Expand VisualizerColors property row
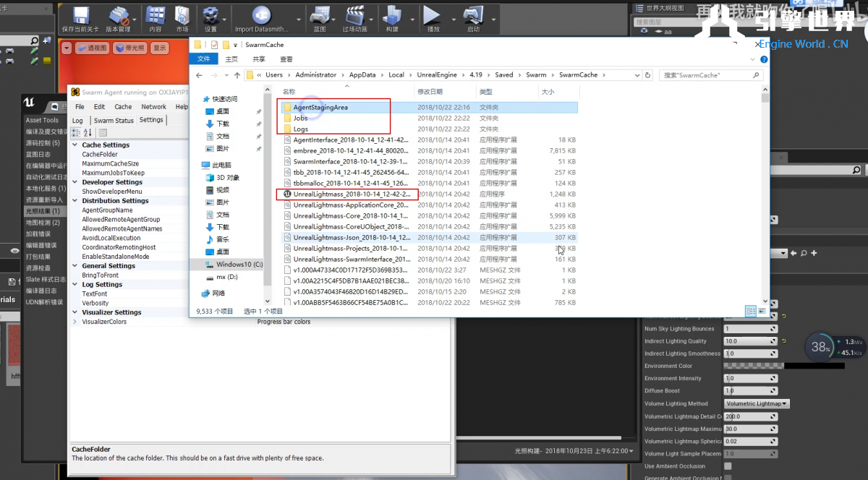868x480 pixels. pyautogui.click(x=75, y=322)
